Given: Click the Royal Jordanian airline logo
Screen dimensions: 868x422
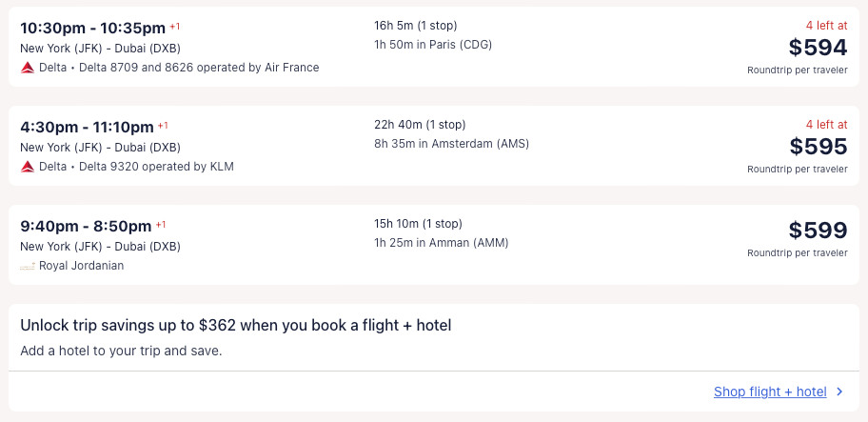Looking at the screenshot, I should click(x=28, y=266).
